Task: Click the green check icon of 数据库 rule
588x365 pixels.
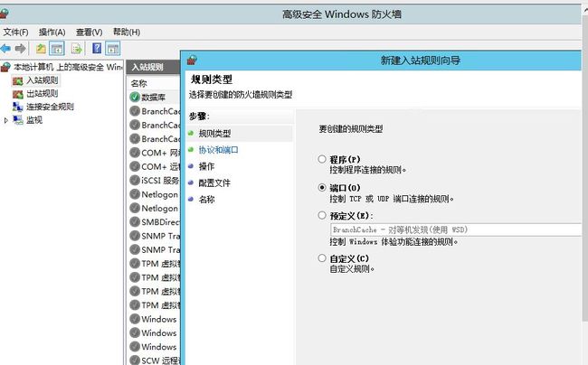Action: point(135,98)
